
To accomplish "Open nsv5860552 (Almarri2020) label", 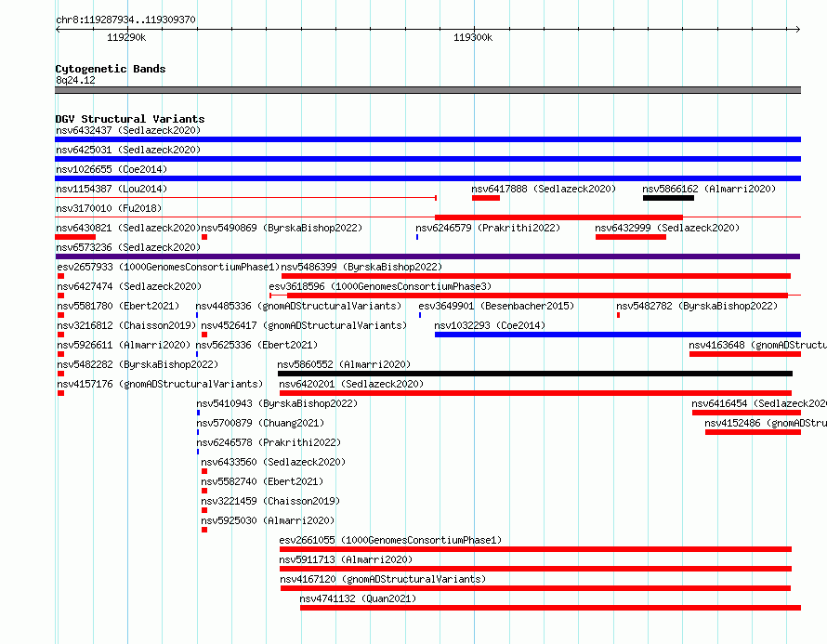I will (x=344, y=364).
